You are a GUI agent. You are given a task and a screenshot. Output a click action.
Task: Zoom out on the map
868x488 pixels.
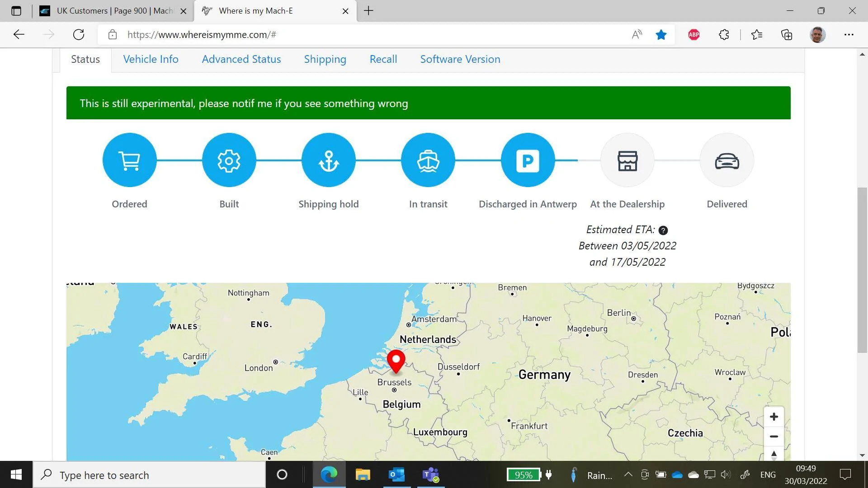coord(774,436)
